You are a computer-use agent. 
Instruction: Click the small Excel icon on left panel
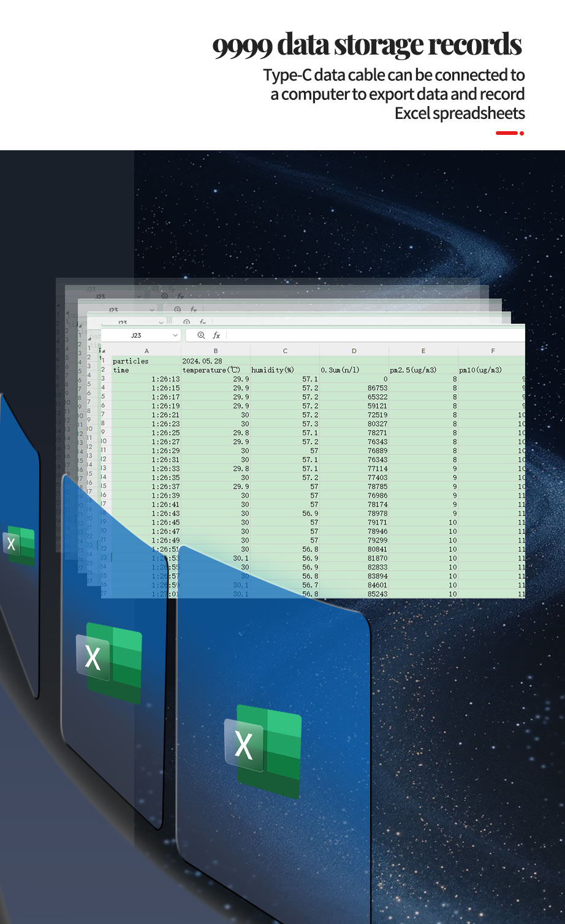point(19,544)
